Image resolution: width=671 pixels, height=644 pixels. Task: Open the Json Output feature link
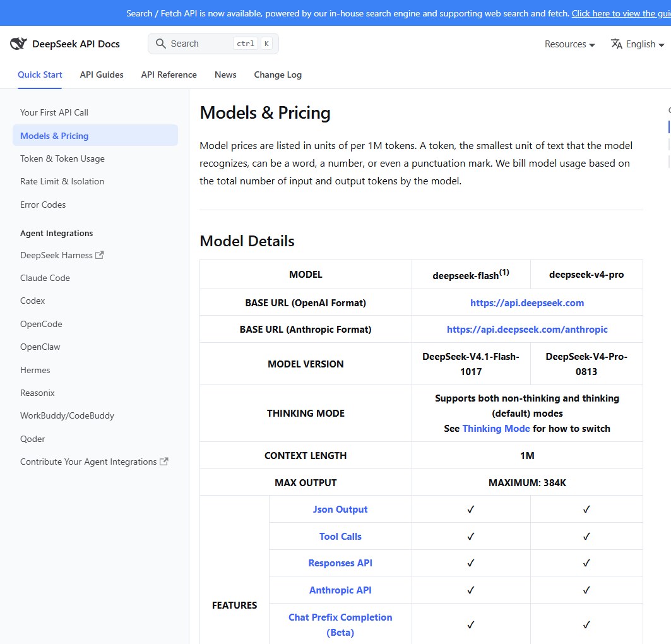click(x=340, y=510)
